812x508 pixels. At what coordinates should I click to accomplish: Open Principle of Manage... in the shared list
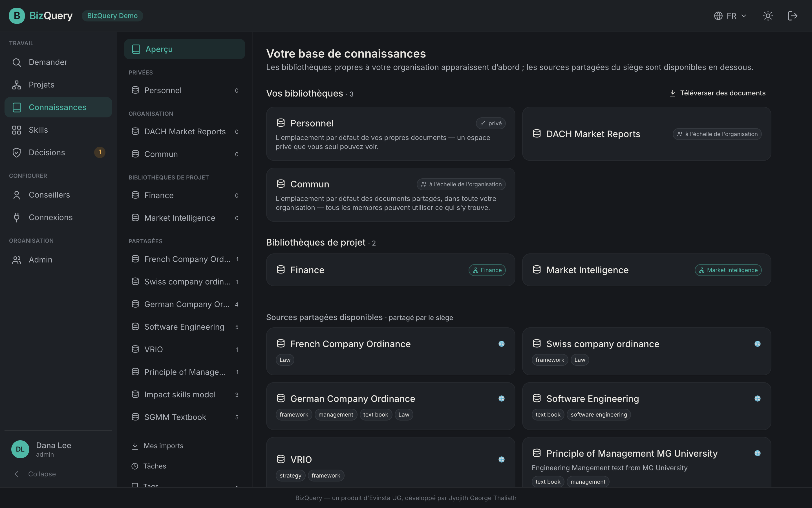tap(185, 372)
